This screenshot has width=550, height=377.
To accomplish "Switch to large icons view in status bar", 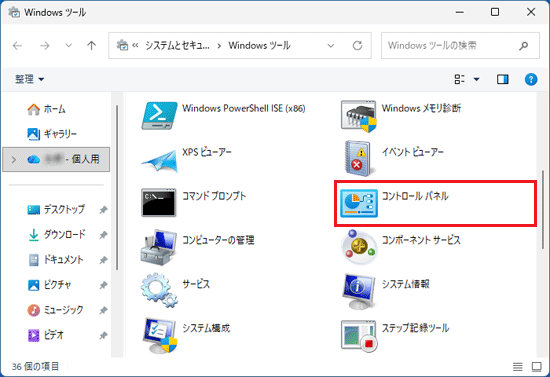I will click(537, 366).
